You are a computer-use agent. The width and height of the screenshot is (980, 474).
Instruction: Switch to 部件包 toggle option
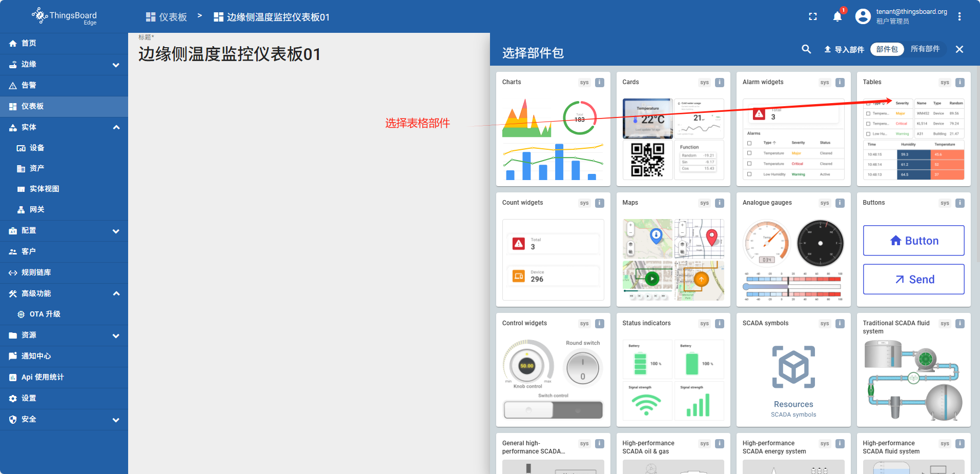[887, 49]
